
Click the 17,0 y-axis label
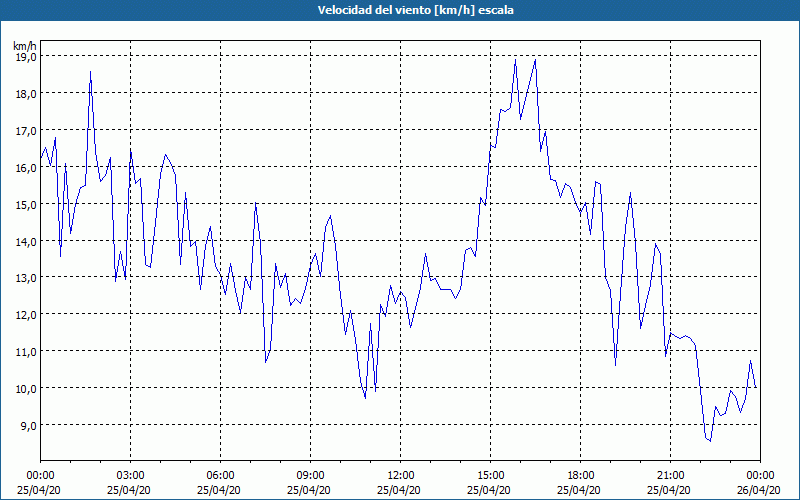click(26, 131)
